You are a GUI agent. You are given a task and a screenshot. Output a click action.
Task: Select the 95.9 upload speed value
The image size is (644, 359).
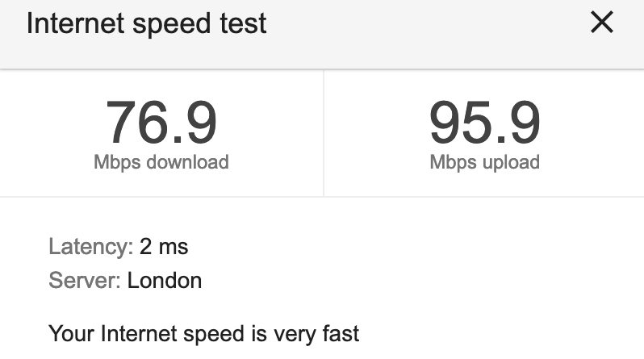coord(483,122)
